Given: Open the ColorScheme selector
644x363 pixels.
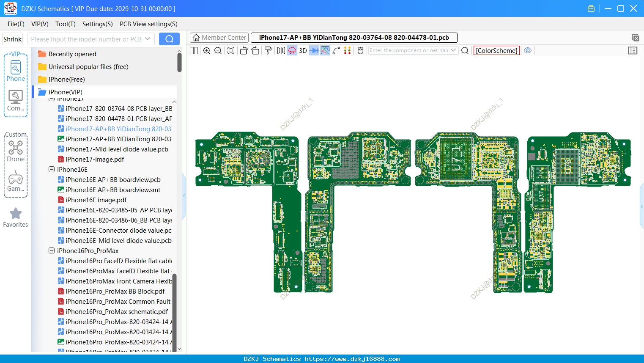Looking at the screenshot, I should tap(496, 50).
